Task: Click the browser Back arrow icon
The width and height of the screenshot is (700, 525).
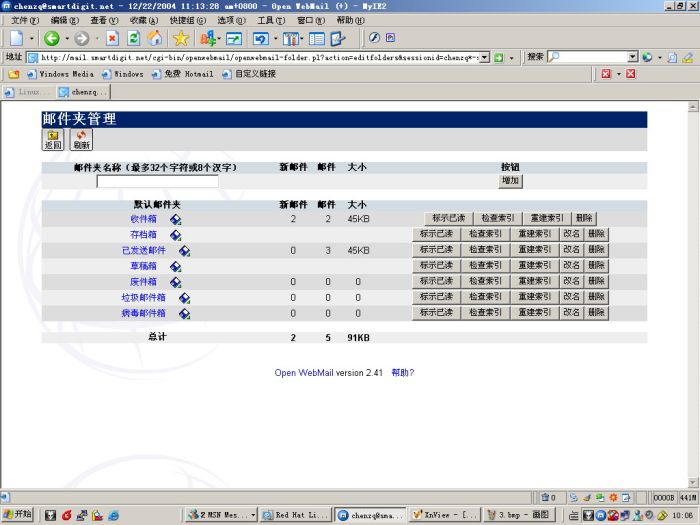Action: pos(51,38)
